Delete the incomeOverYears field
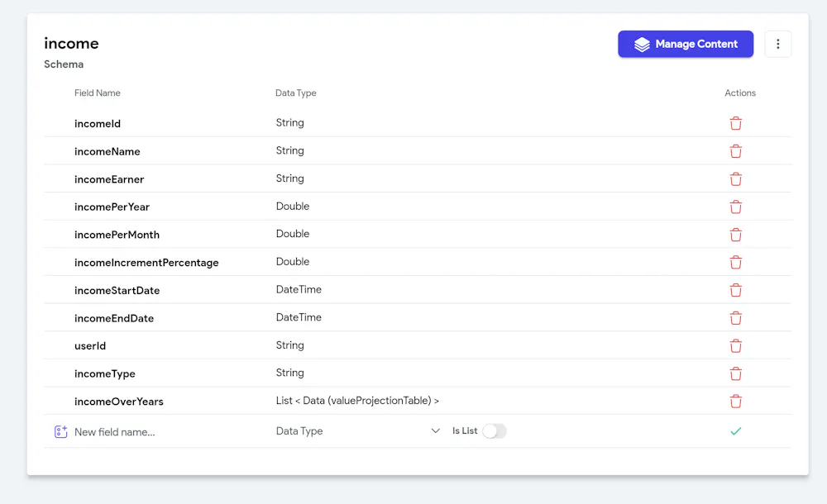Screen dimensions: 827x504 (x=735, y=402)
